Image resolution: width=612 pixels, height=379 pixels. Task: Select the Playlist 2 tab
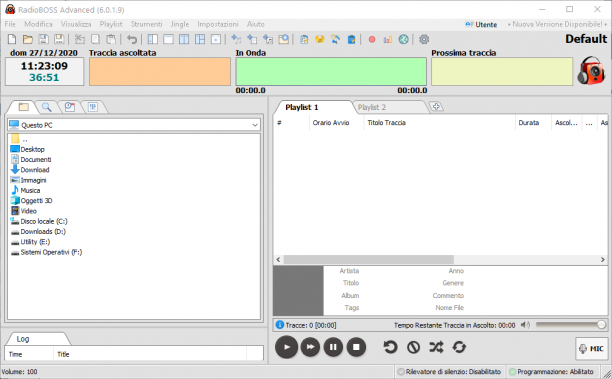click(372, 107)
